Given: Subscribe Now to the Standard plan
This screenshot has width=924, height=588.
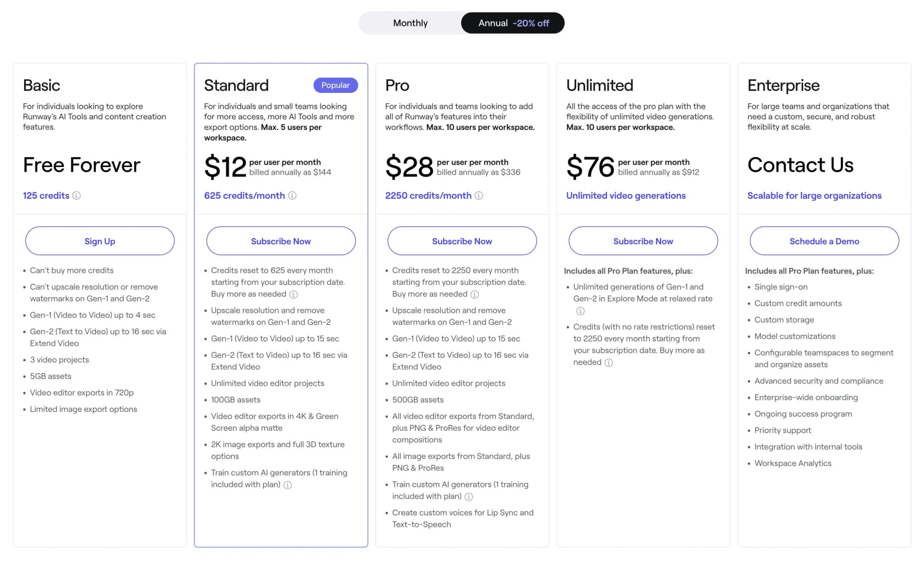Looking at the screenshot, I should click(281, 241).
